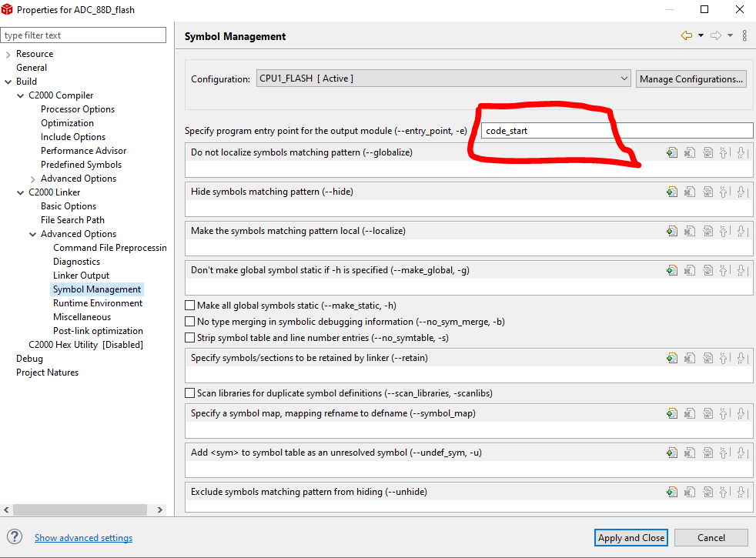Screen dimensions: 756x558
Task: Open the view menu via three-dot icon
Action: click(744, 36)
